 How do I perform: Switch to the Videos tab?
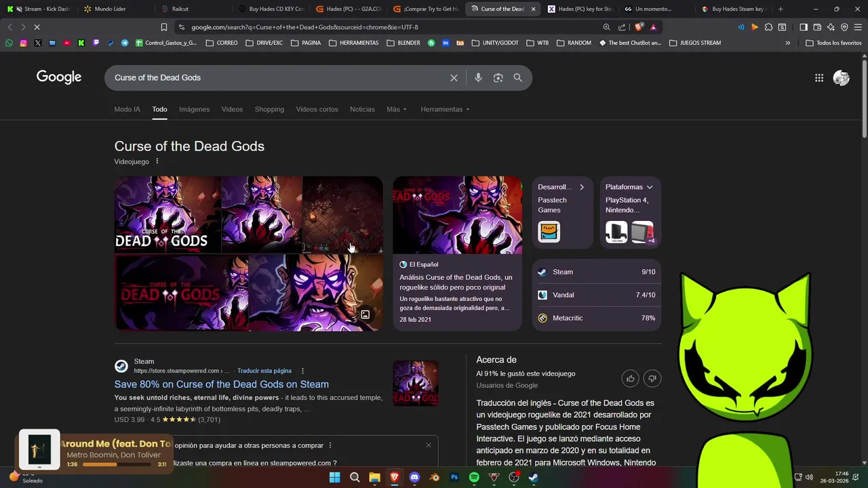[232, 109]
